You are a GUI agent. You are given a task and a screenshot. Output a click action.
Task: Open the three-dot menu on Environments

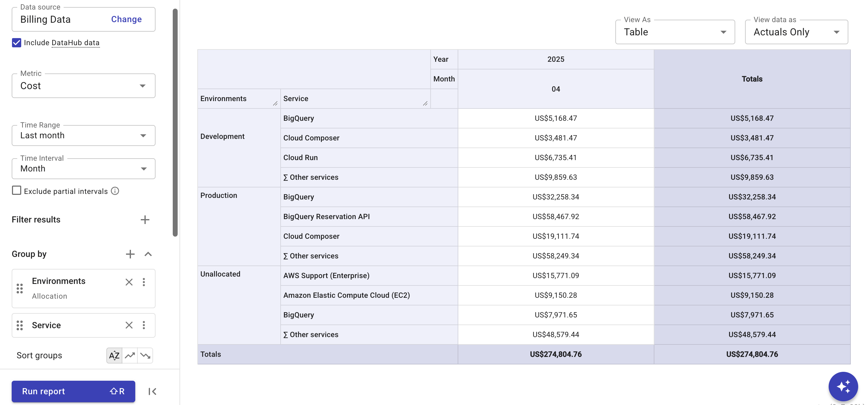point(144,282)
